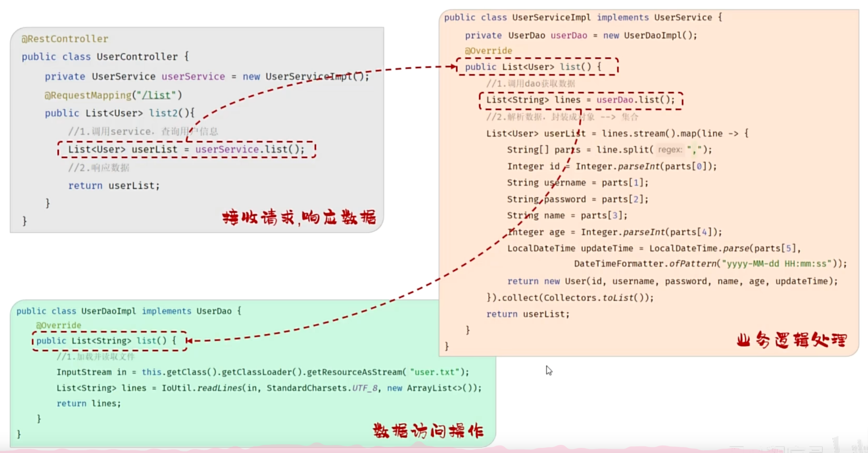Screen dimensions: 868x453
Task: Click the regex hint in line.split
Action: pyautogui.click(x=669, y=150)
